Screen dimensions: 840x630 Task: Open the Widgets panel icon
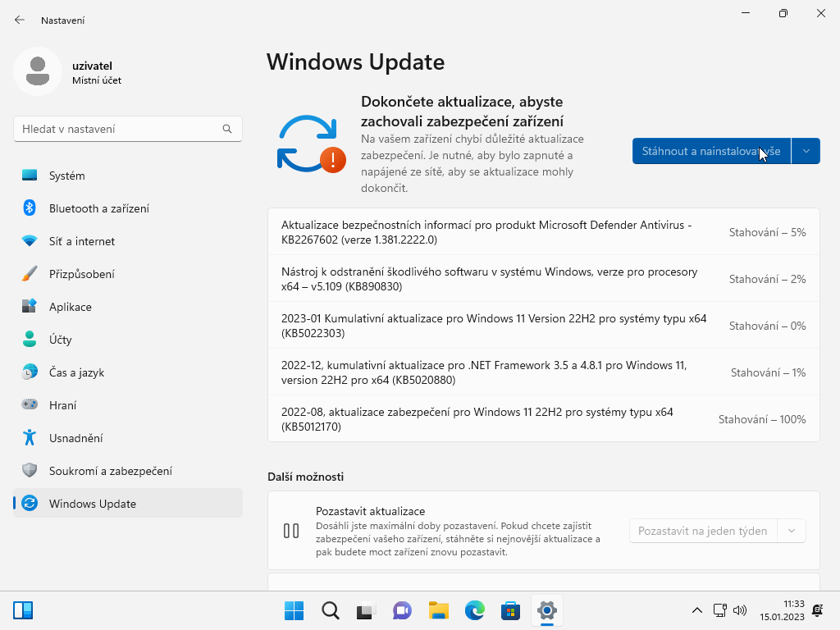(23, 610)
